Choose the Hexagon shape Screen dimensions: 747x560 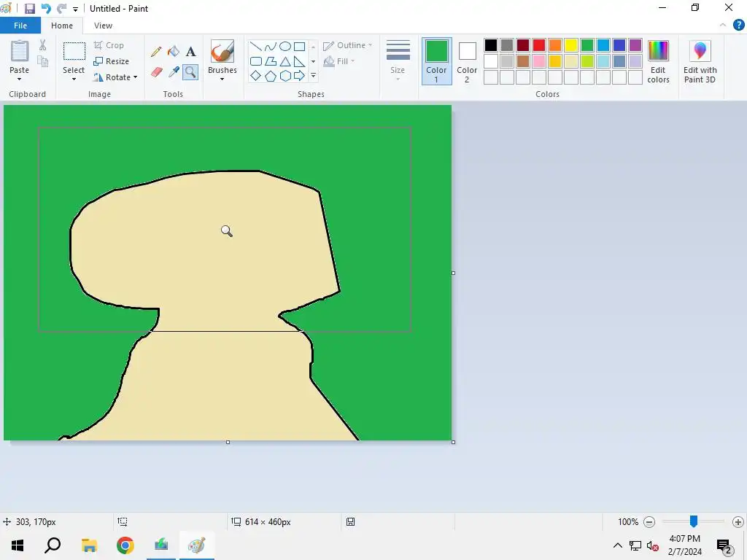click(285, 76)
